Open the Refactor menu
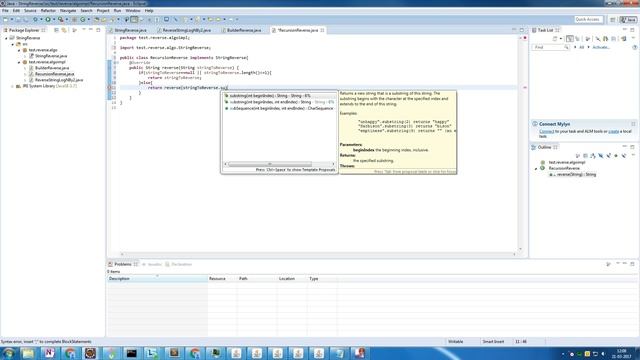 (x=48, y=11)
